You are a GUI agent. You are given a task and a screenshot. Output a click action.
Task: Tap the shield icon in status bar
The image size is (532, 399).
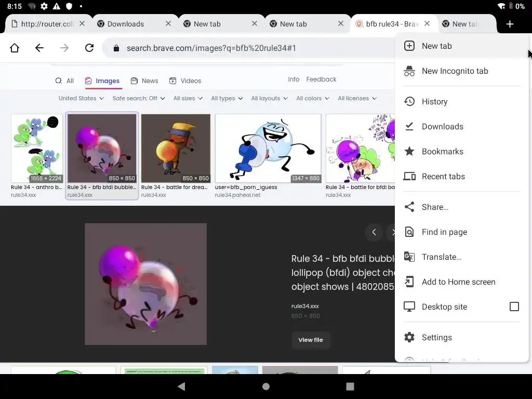(x=69, y=6)
